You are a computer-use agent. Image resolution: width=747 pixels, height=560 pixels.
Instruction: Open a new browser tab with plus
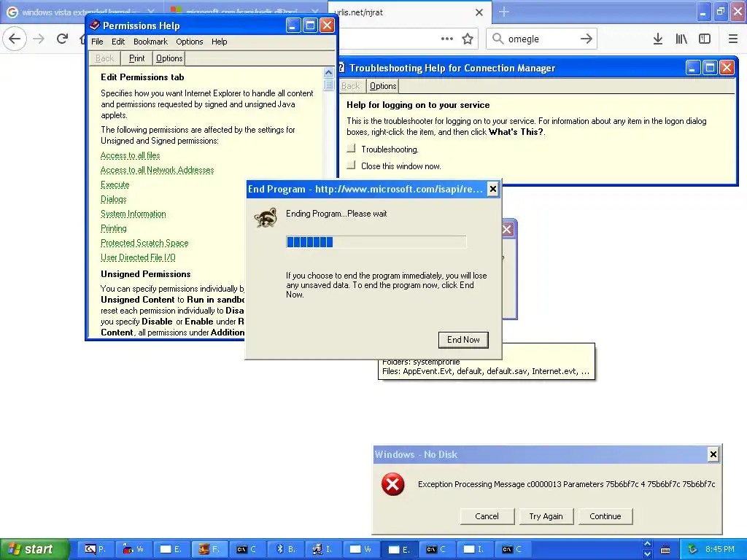point(504,12)
